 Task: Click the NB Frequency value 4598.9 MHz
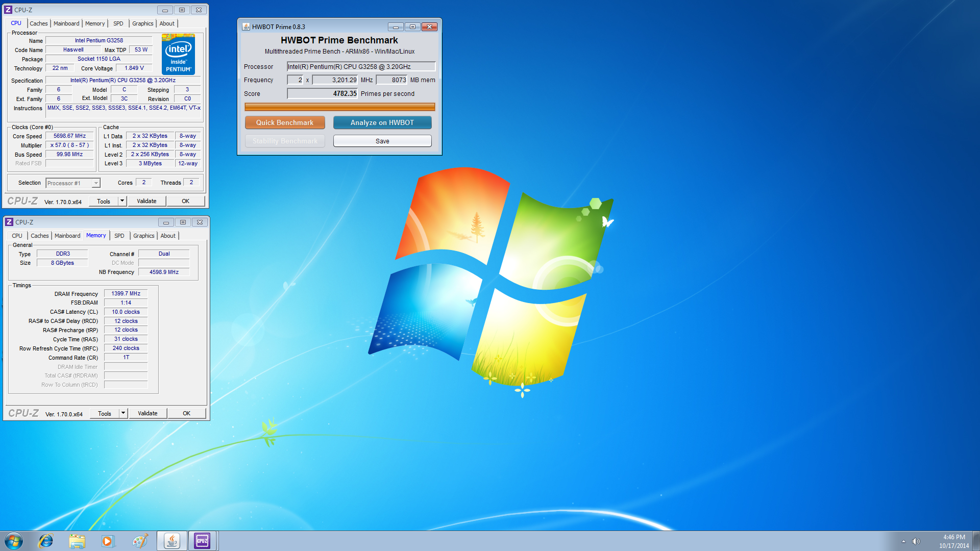164,272
